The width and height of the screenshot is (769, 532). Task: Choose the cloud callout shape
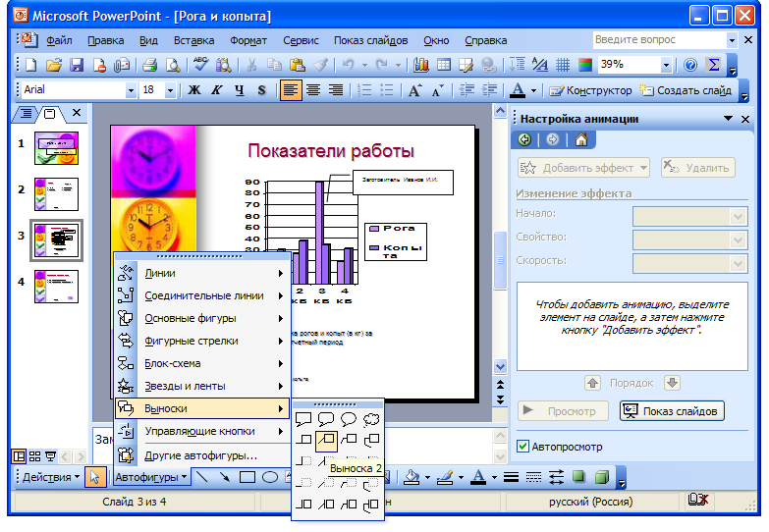point(371,419)
